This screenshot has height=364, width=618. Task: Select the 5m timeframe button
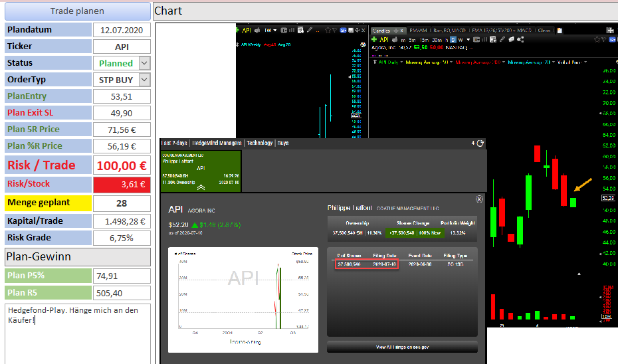[412, 40]
